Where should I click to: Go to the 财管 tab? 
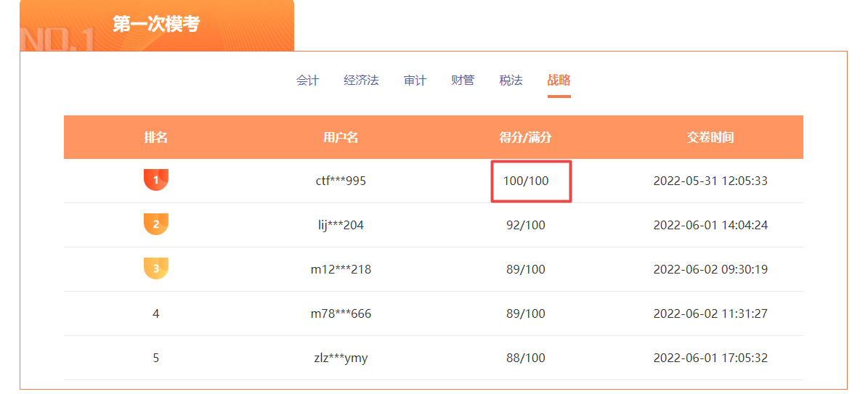point(463,81)
